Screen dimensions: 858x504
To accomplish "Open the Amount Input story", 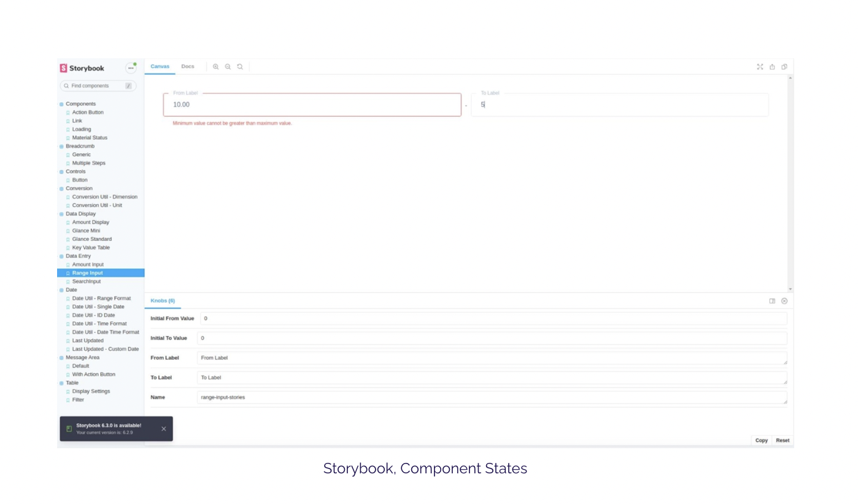I will click(x=88, y=265).
